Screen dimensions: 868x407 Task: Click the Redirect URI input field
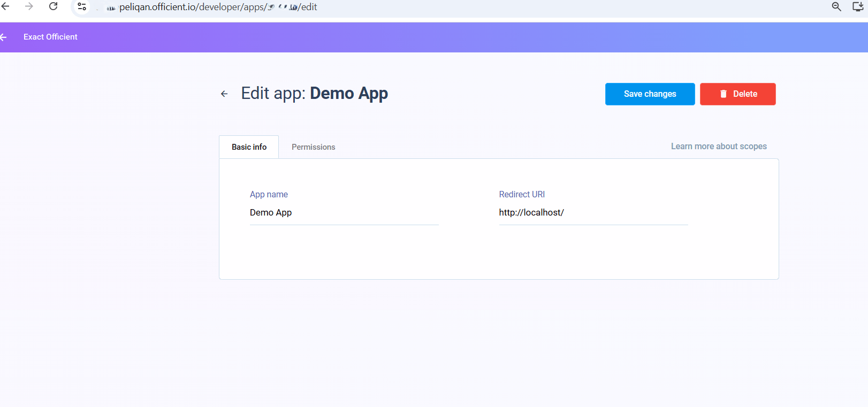(x=593, y=213)
